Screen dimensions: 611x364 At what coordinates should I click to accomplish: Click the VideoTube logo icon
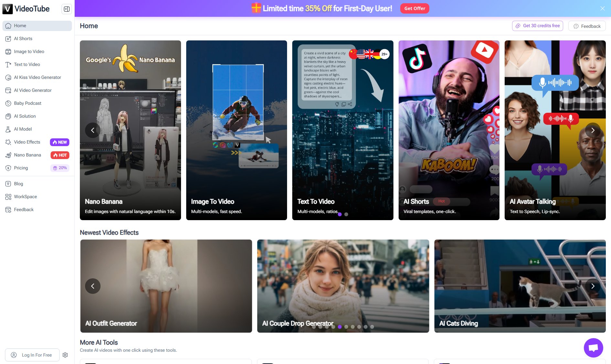pyautogui.click(x=7, y=9)
